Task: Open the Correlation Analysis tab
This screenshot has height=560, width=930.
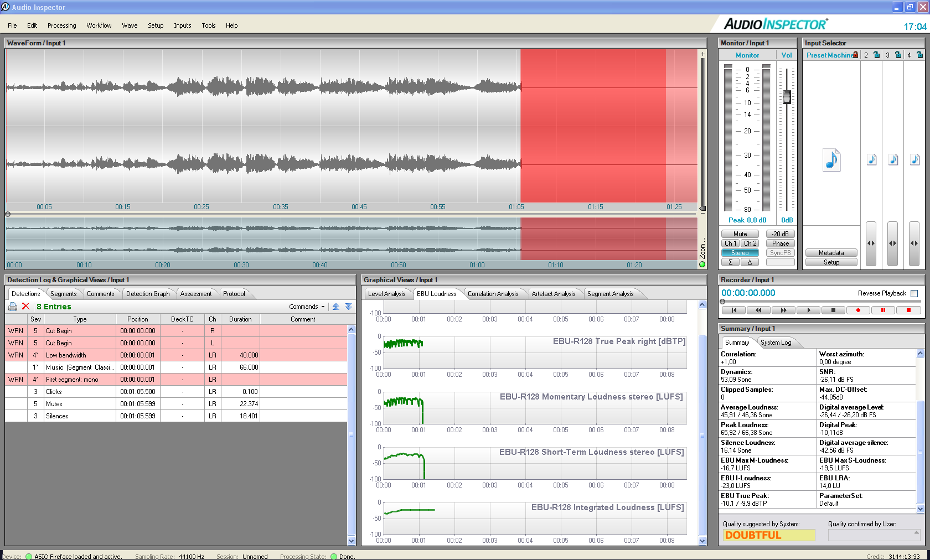Action: [493, 294]
